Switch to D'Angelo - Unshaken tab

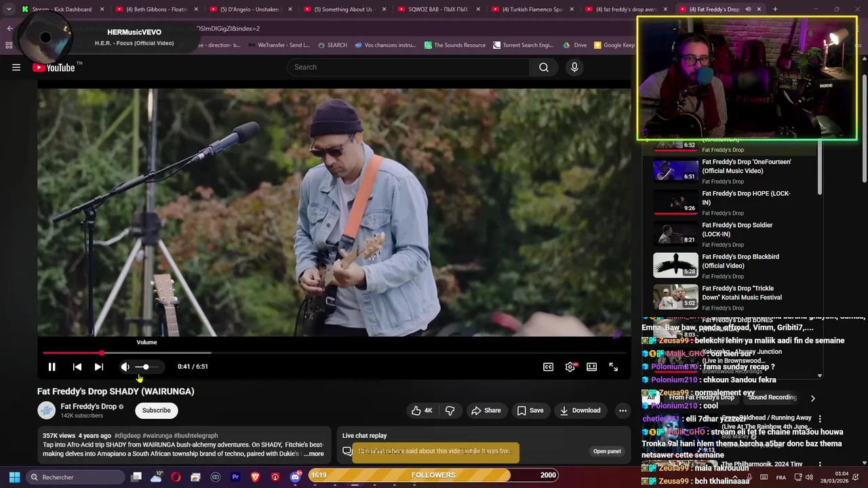coord(250,9)
